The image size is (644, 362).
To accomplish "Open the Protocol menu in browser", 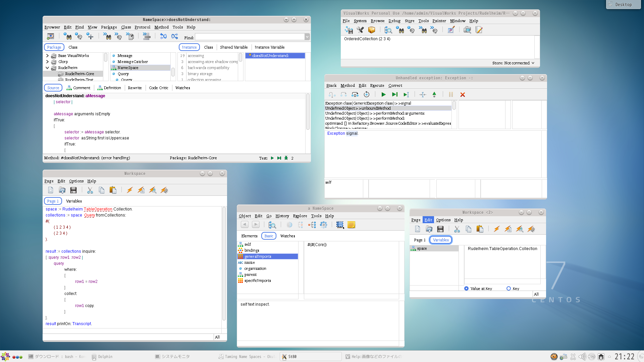I will pos(142,27).
